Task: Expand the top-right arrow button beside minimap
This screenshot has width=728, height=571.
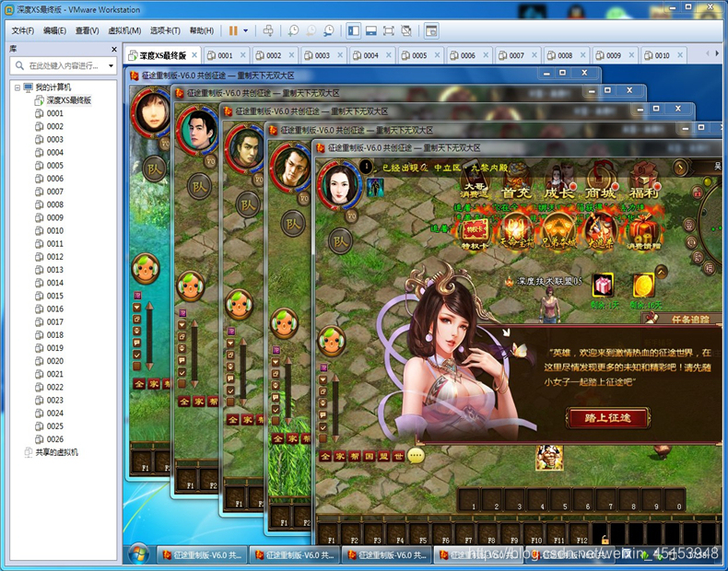Action: [x=681, y=167]
